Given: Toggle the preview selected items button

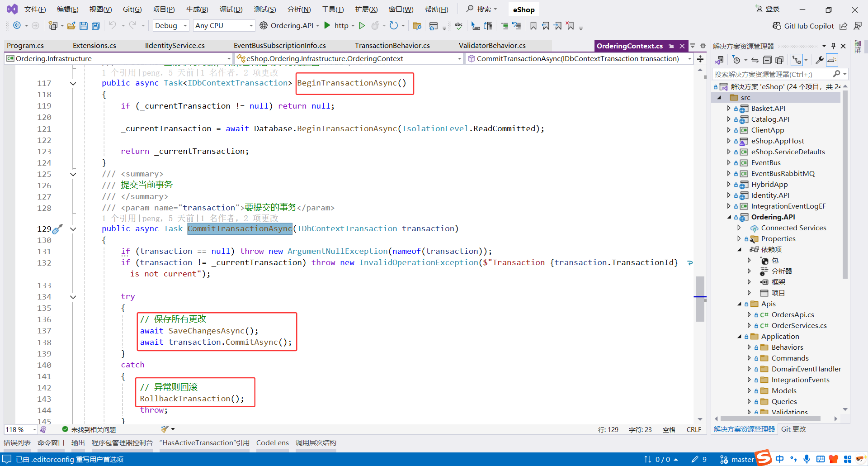Looking at the screenshot, I should 832,60.
